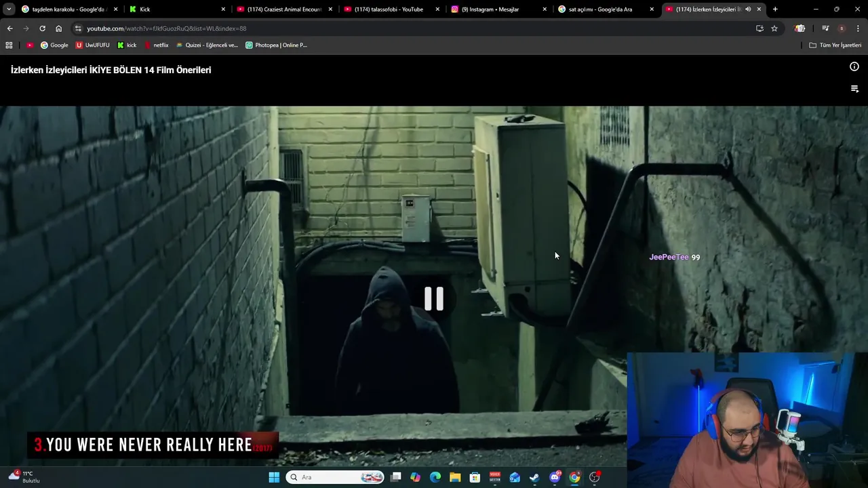Image resolution: width=868 pixels, height=488 pixels.
Task: Switch to Chrome on the taskbar
Action: [574, 477]
